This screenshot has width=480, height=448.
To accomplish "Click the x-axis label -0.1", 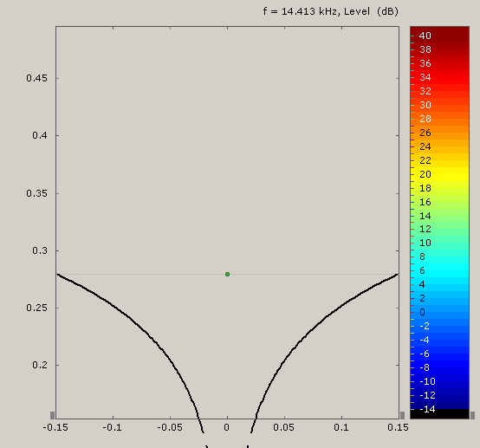I will tap(112, 427).
